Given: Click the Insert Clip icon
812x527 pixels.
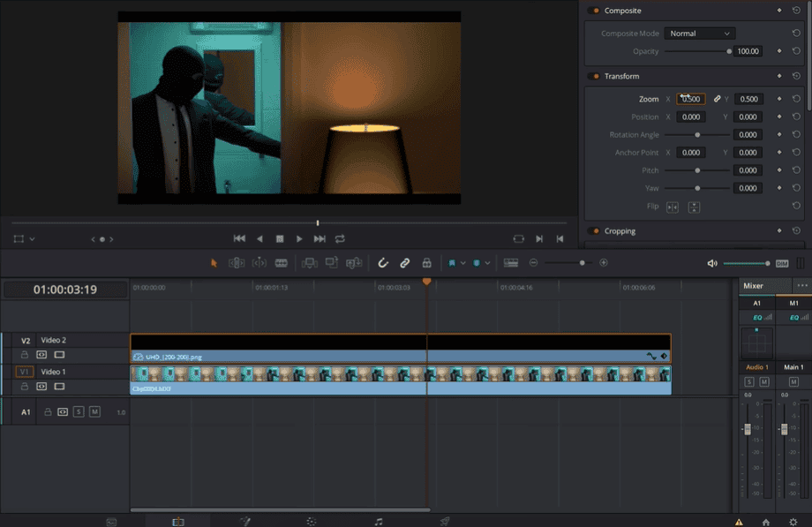Looking at the screenshot, I should pyautogui.click(x=310, y=262).
